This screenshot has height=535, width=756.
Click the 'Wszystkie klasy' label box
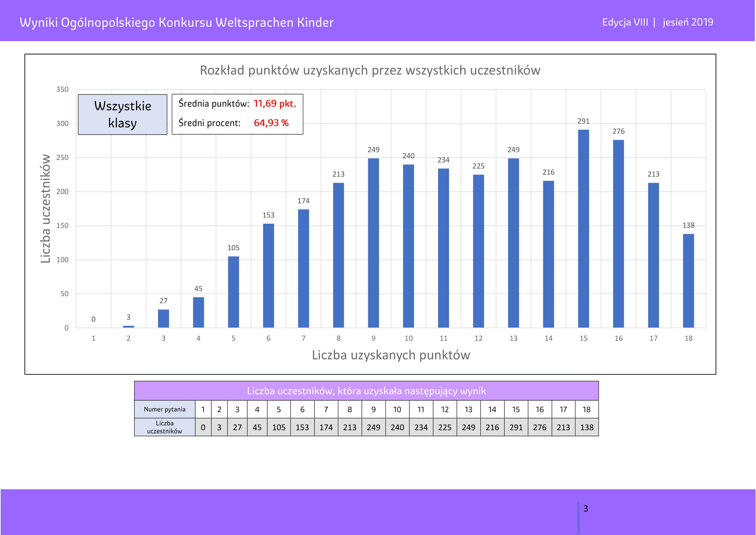click(122, 114)
